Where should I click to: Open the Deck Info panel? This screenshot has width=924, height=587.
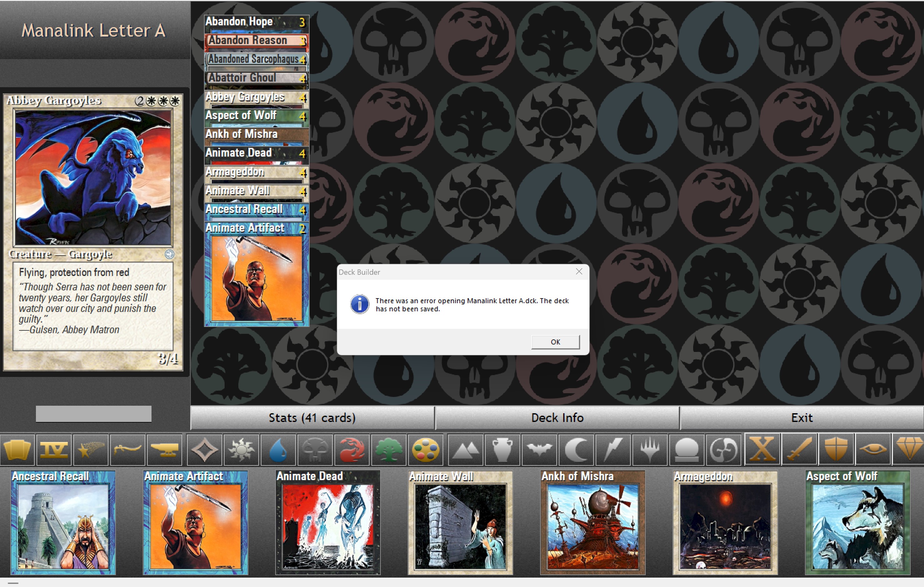click(x=557, y=418)
